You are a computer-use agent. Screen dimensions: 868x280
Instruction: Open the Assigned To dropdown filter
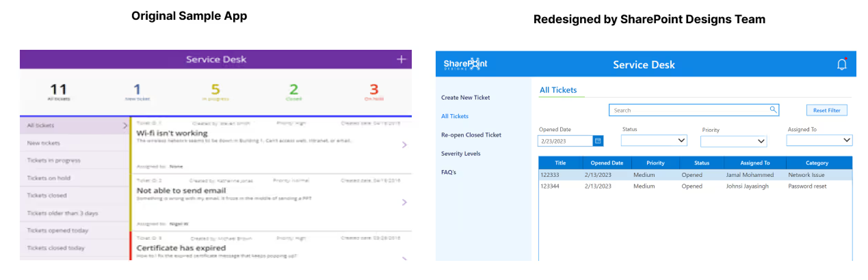coord(819,140)
